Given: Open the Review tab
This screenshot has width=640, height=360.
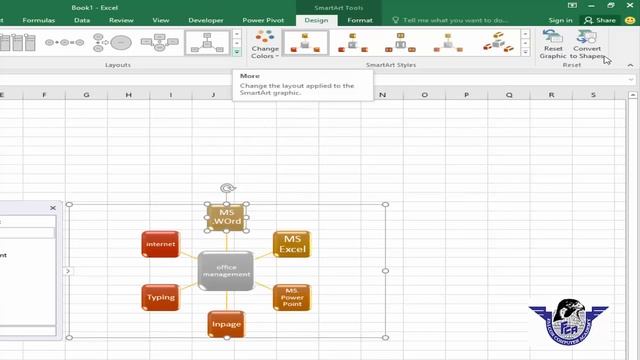Looking at the screenshot, I should (121, 20).
